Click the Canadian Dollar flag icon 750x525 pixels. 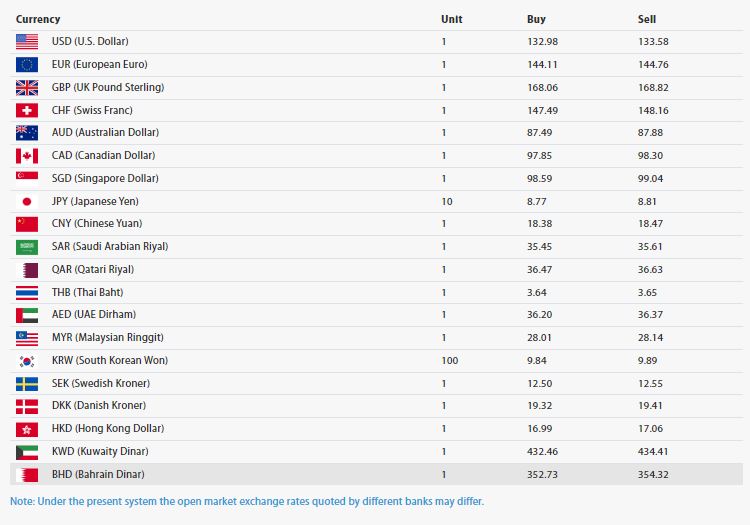point(27,156)
